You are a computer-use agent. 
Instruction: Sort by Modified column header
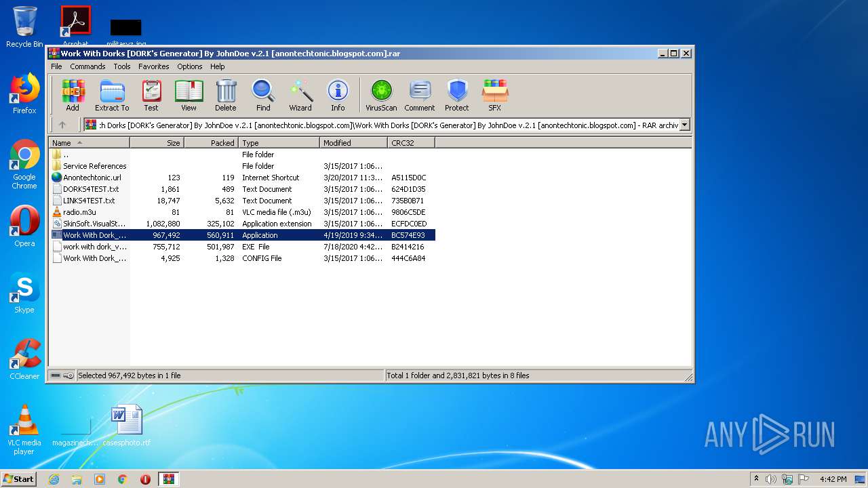353,143
